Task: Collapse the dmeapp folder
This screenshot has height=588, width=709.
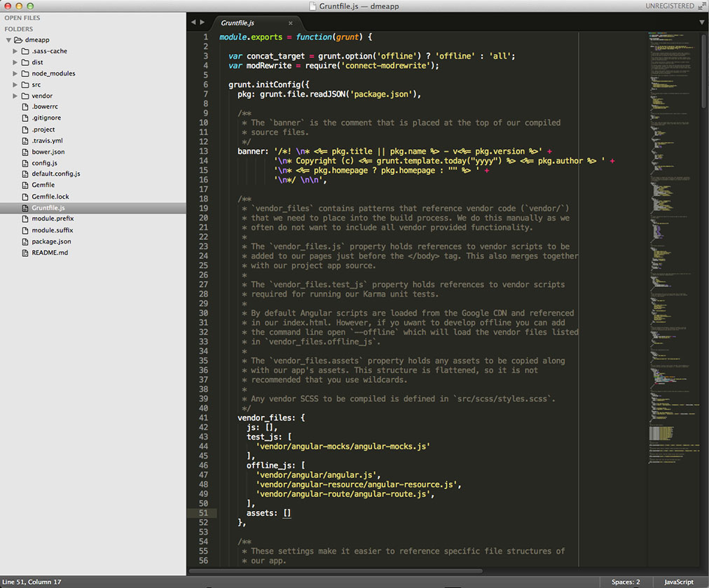Action: 7,39
